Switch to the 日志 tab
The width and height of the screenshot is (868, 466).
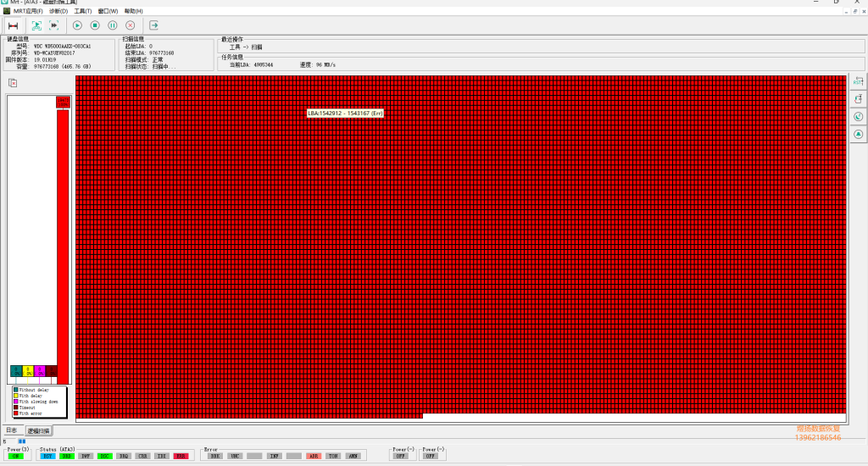click(x=12, y=430)
